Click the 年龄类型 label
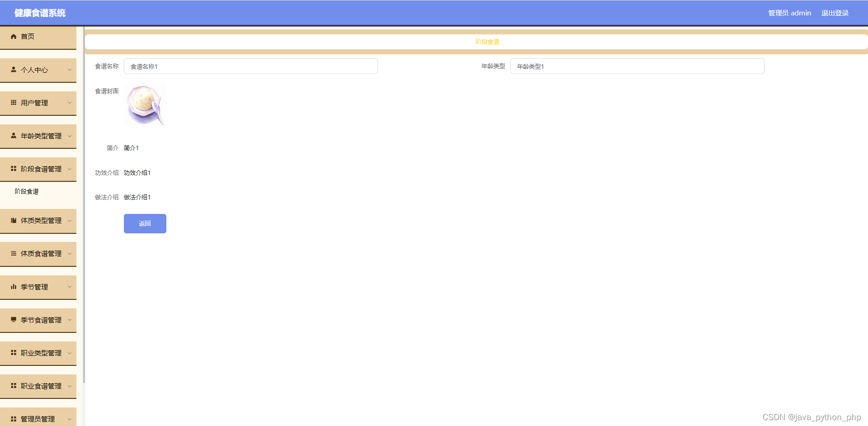 (x=493, y=66)
